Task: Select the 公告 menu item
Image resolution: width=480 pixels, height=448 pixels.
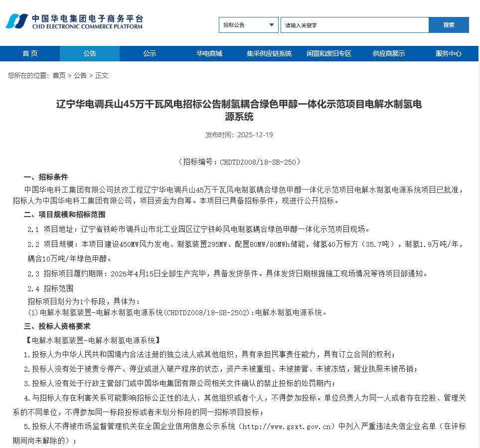Action: [89, 53]
